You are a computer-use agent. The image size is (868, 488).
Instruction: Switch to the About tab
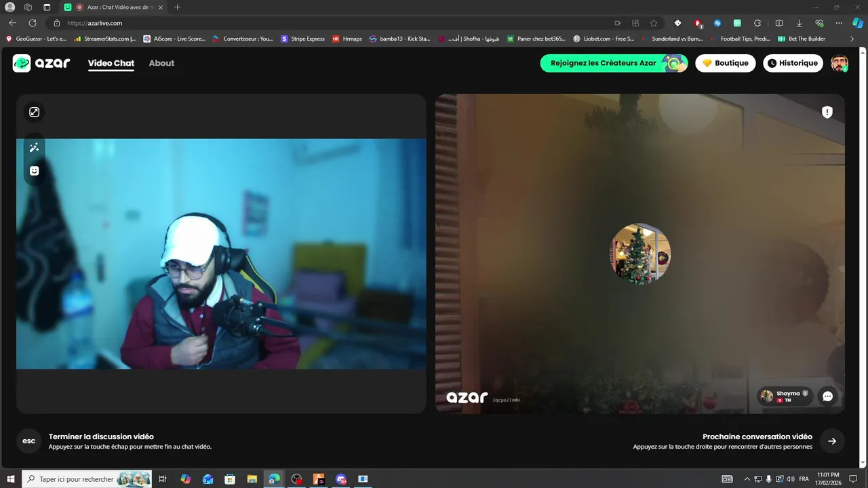click(x=161, y=63)
